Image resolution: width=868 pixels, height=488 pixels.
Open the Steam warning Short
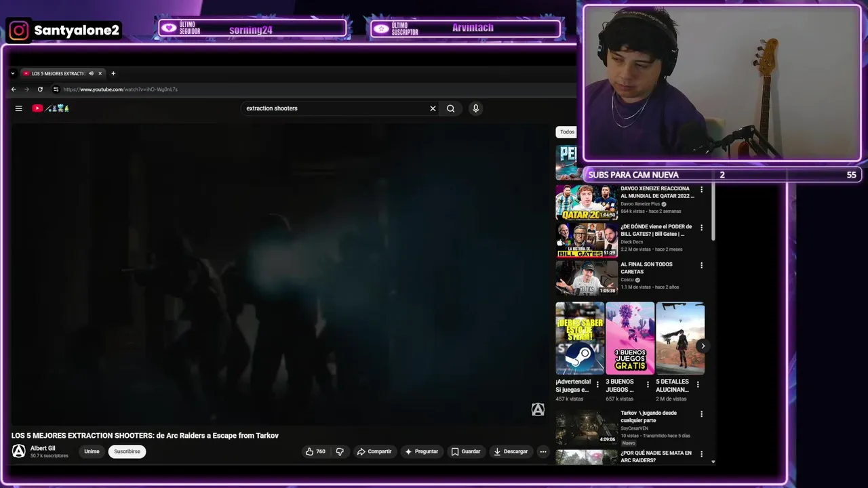[580, 338]
